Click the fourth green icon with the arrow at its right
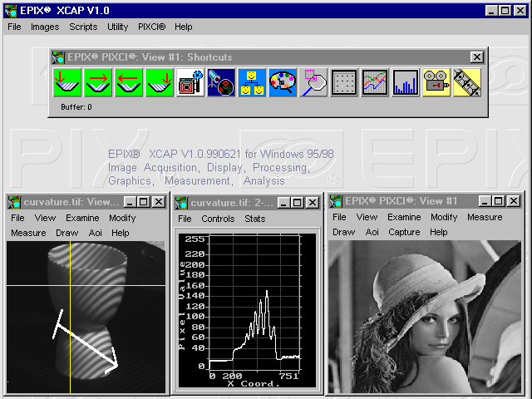Viewport: 532px width, 399px height. (160, 82)
